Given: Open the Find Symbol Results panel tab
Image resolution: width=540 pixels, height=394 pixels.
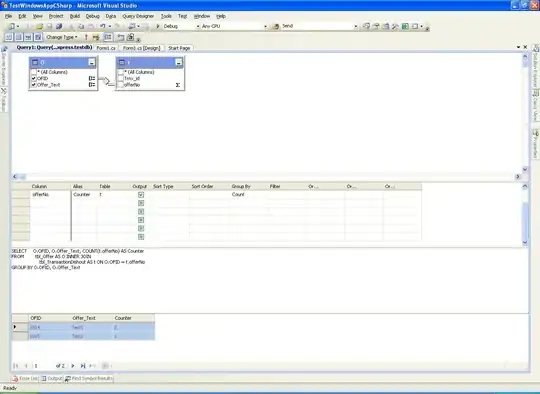Looking at the screenshot, I should 89,378.
